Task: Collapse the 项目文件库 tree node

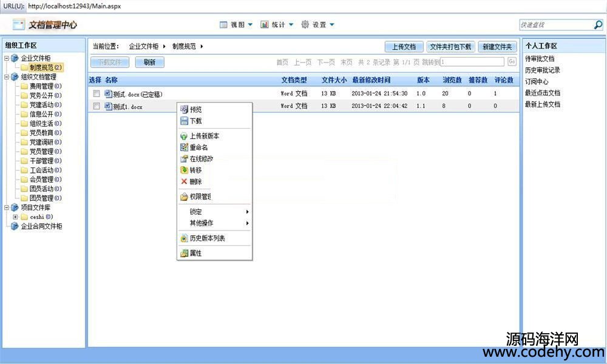Action: tap(7, 207)
